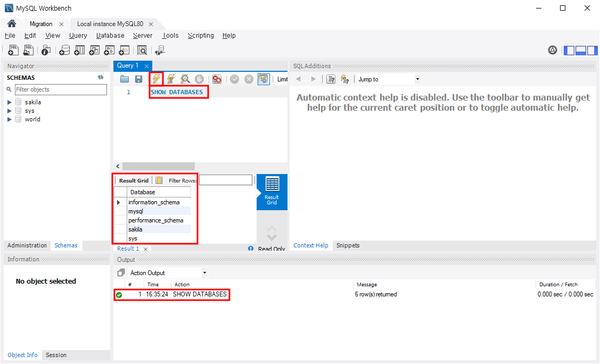Open the object inspector from main toolbar
Image resolution: width=600 pixels, height=364 pixels.
click(x=46, y=50)
